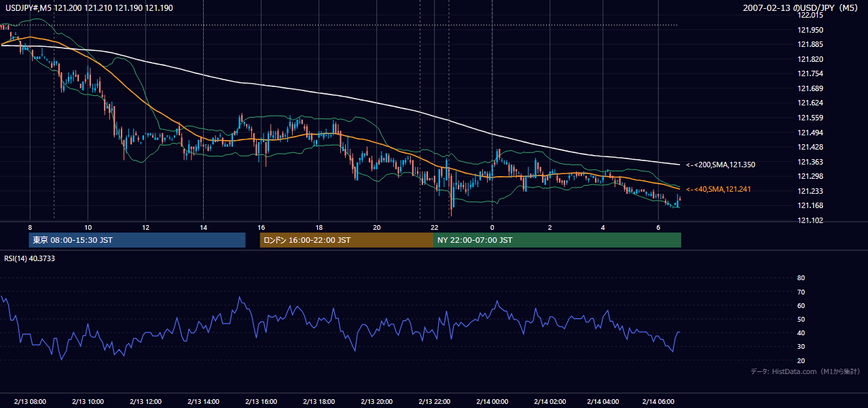This screenshot has height=408, width=868.
Task: Click price level 121.624 on axis
Action: 810,103
